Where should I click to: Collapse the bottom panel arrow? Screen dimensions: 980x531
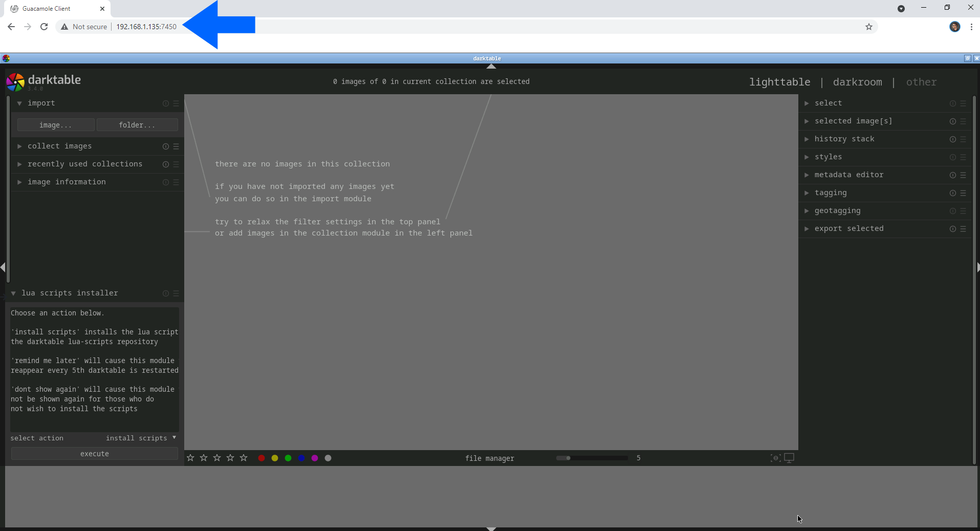click(x=491, y=528)
